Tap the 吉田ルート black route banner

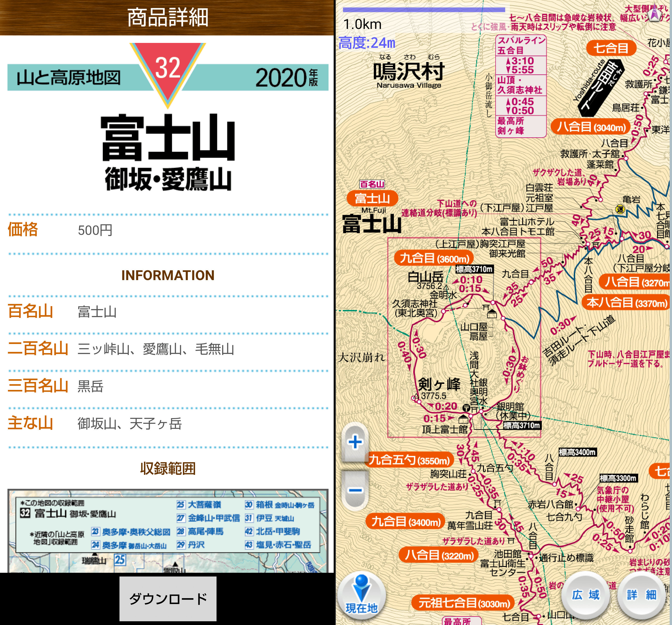601,89
